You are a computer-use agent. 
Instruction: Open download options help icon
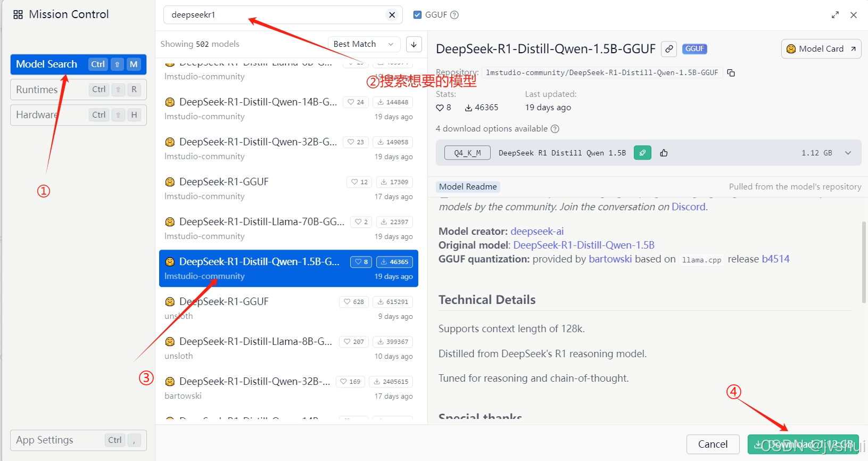coord(555,129)
